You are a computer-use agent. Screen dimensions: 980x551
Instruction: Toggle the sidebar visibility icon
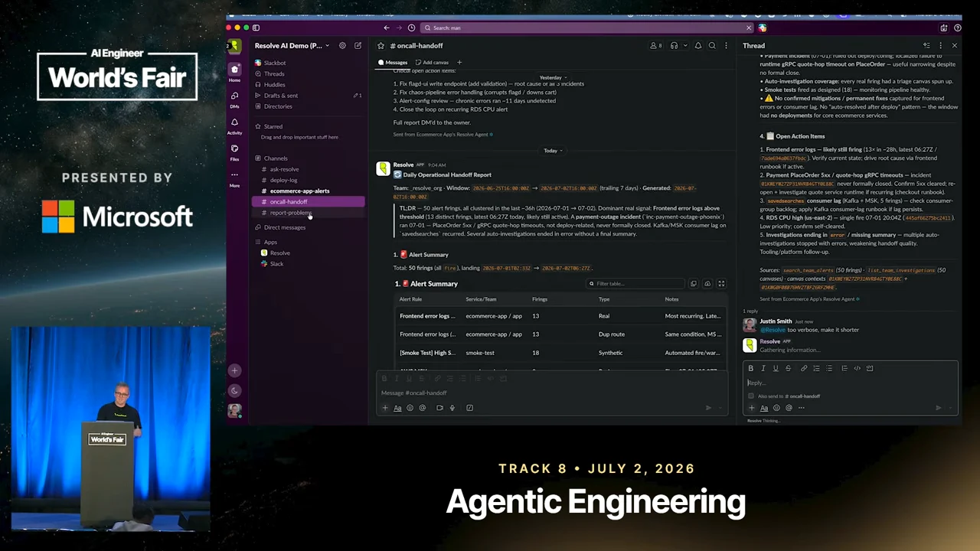[256, 28]
